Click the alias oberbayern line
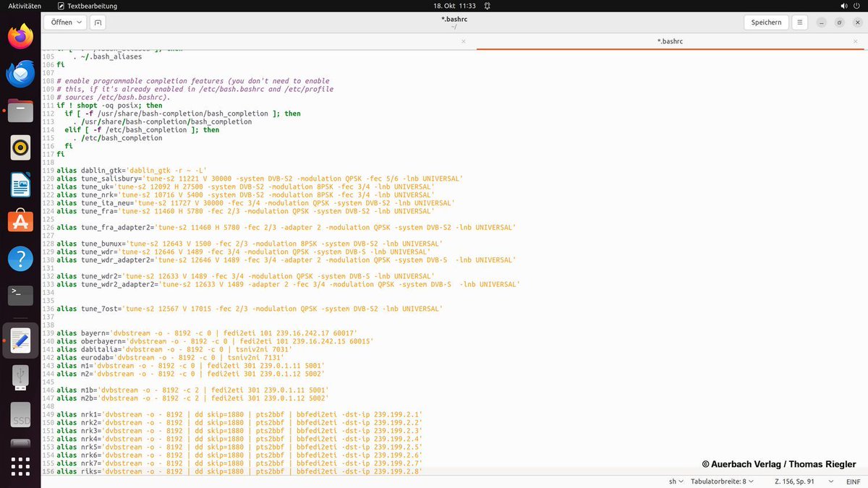 pos(215,341)
